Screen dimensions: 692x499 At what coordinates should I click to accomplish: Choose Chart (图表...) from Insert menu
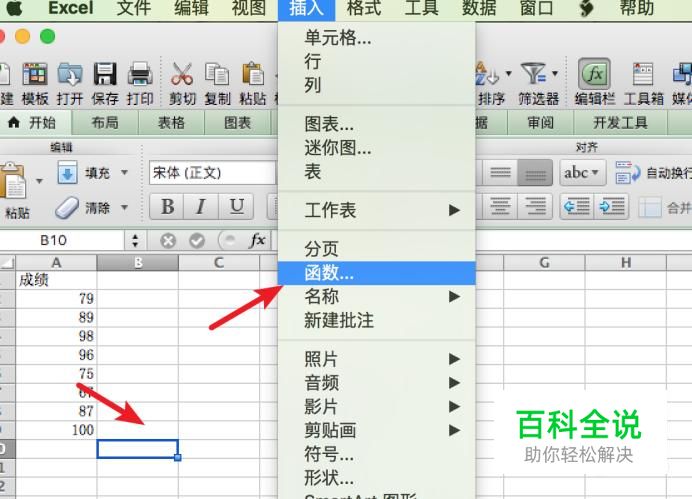point(376,124)
